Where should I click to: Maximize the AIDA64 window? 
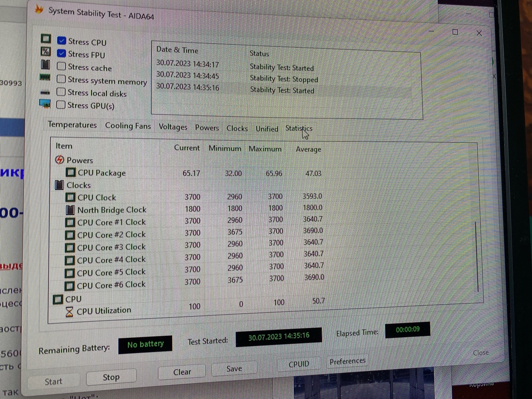[x=455, y=32]
